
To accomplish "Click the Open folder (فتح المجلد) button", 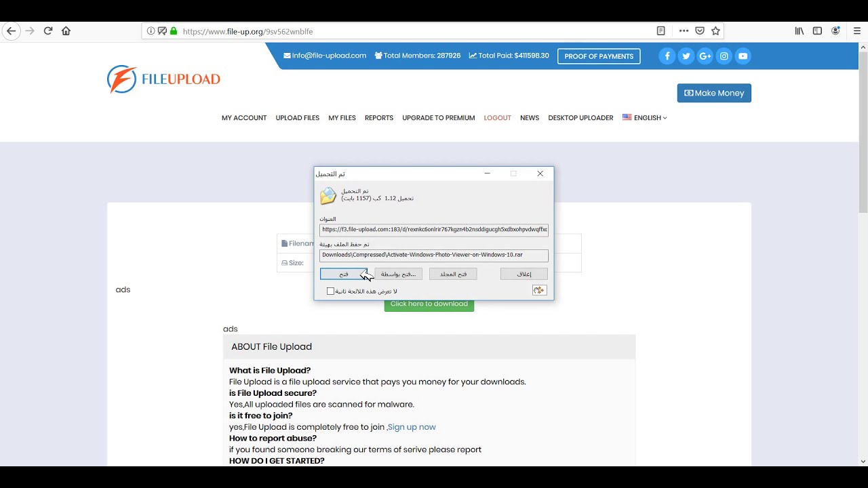I will pyautogui.click(x=453, y=274).
